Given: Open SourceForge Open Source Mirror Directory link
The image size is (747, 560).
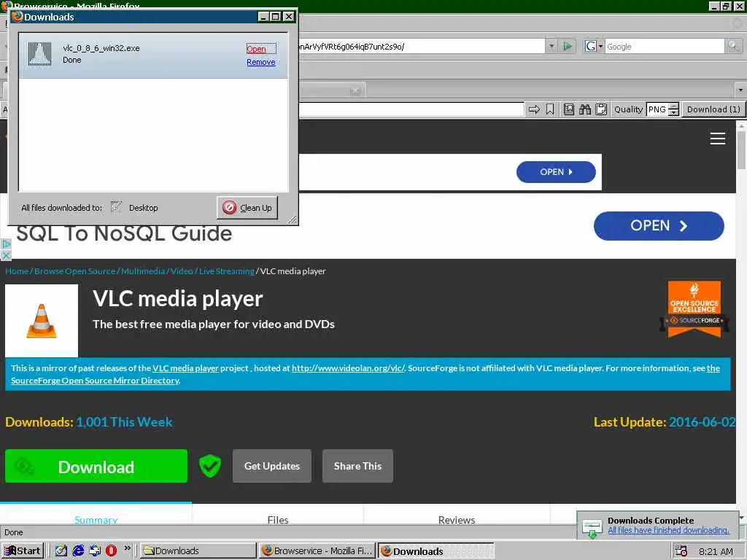Looking at the screenshot, I should (x=96, y=381).
